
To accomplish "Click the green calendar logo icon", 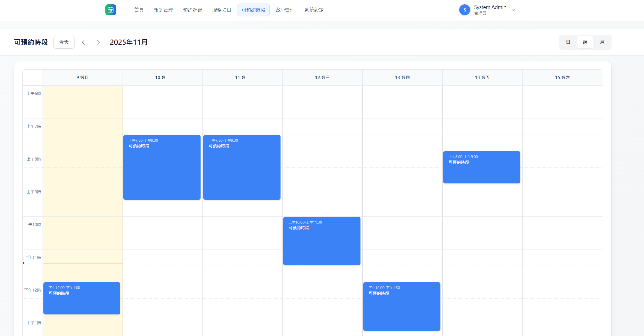I will pos(111,10).
